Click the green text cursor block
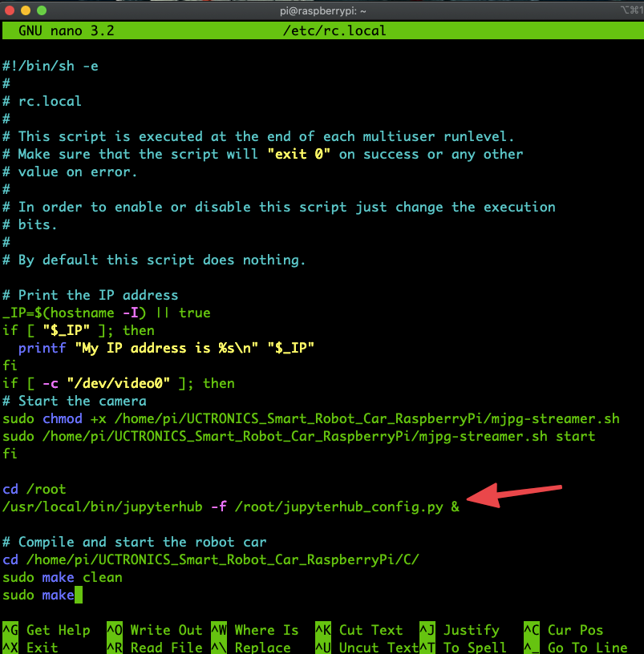This screenshot has width=644, height=654. [x=79, y=595]
